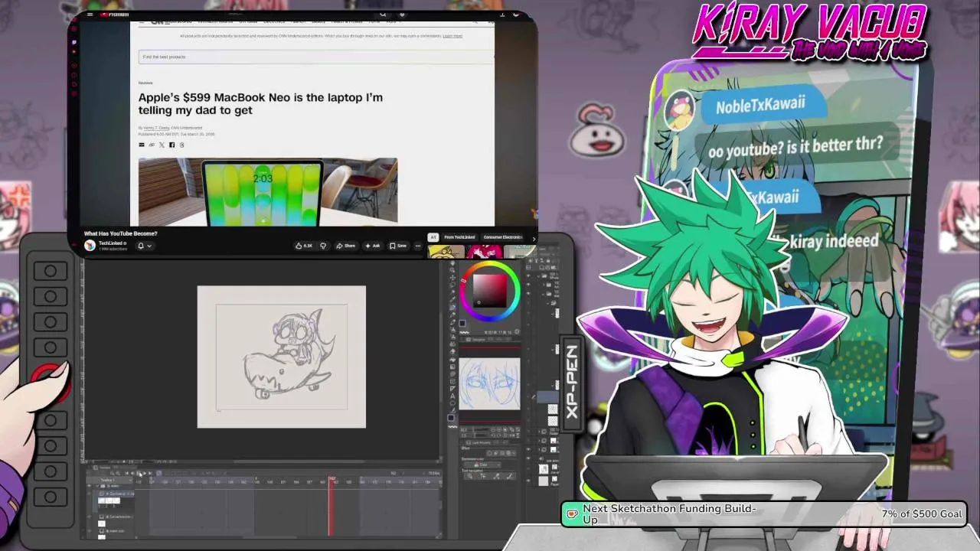Screen dimensions: 980x551
Task: Click the shark sketch on the canvas
Action: pos(289,356)
